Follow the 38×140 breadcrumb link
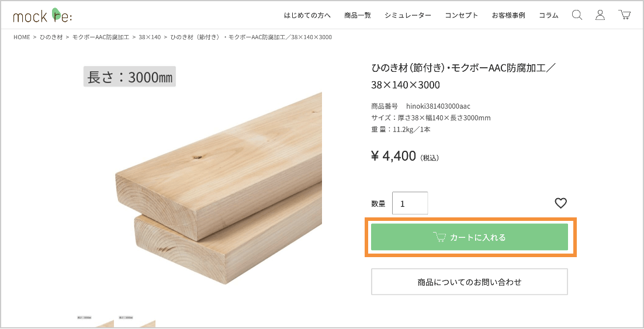 (x=150, y=37)
